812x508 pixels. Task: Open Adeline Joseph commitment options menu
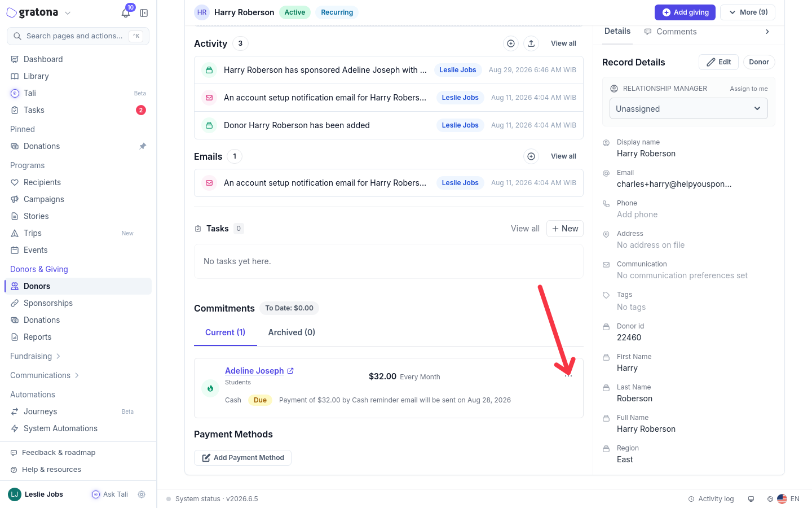click(x=568, y=376)
